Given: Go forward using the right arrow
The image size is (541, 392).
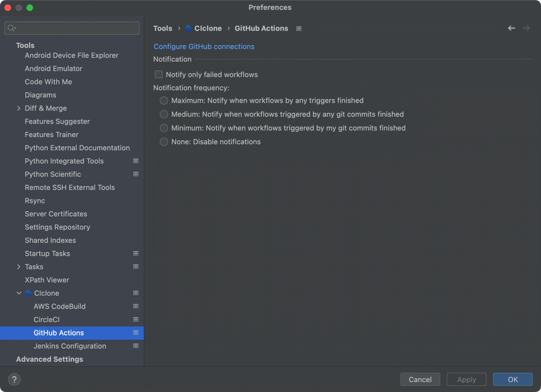Looking at the screenshot, I should point(526,29).
